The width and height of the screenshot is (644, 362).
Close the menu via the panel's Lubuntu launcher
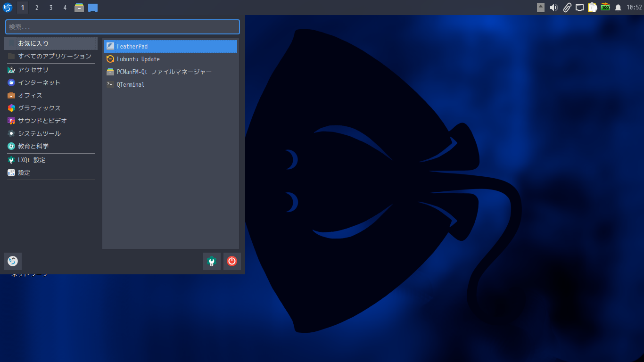pyautogui.click(x=8, y=8)
